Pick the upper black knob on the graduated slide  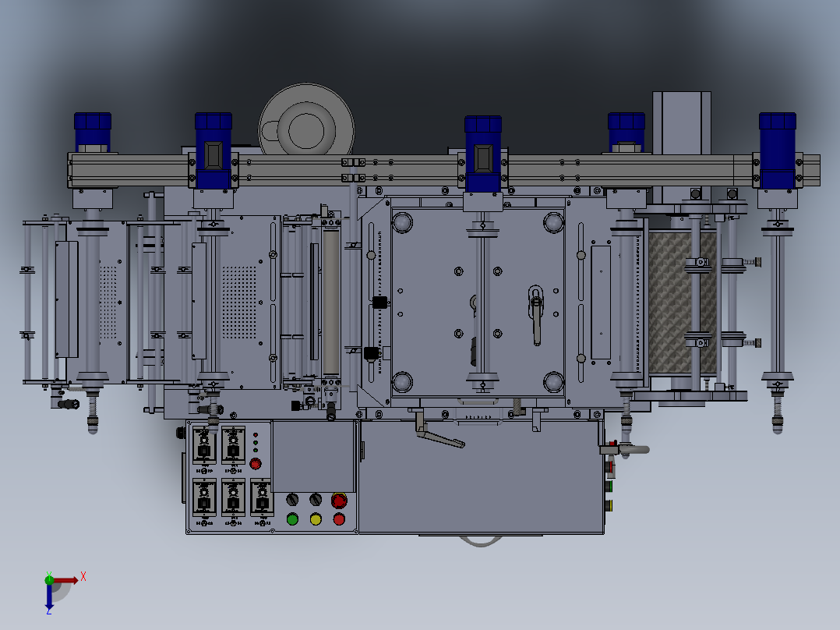379,303
